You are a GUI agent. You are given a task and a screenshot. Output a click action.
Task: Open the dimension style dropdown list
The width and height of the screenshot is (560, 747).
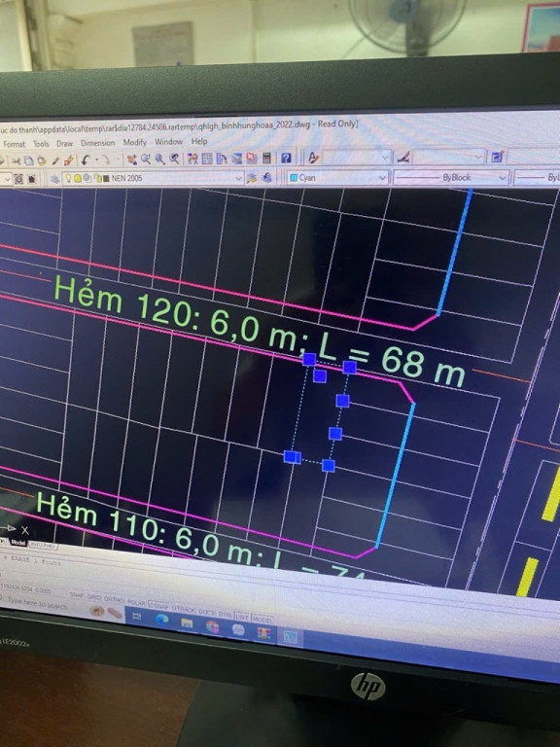click(479, 157)
